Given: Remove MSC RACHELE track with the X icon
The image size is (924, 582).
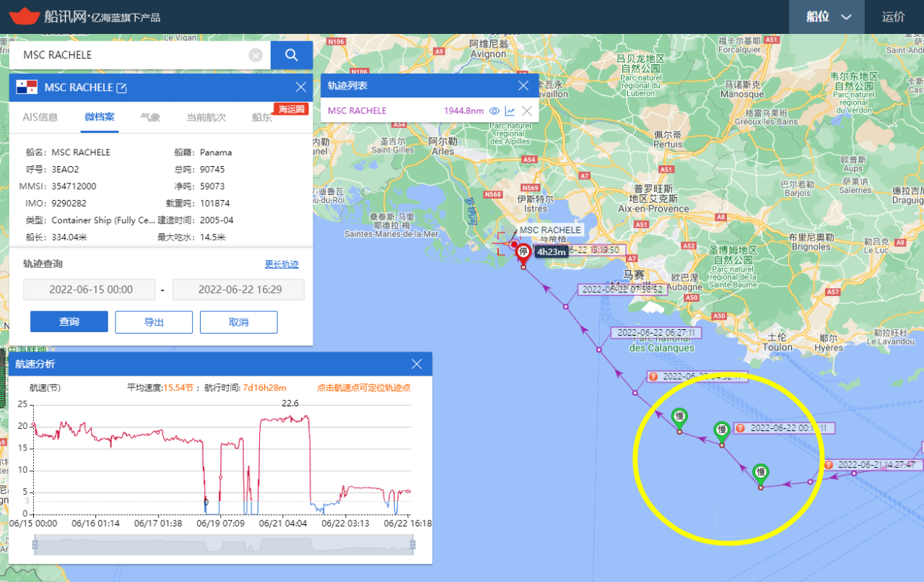Looking at the screenshot, I should coord(527,110).
